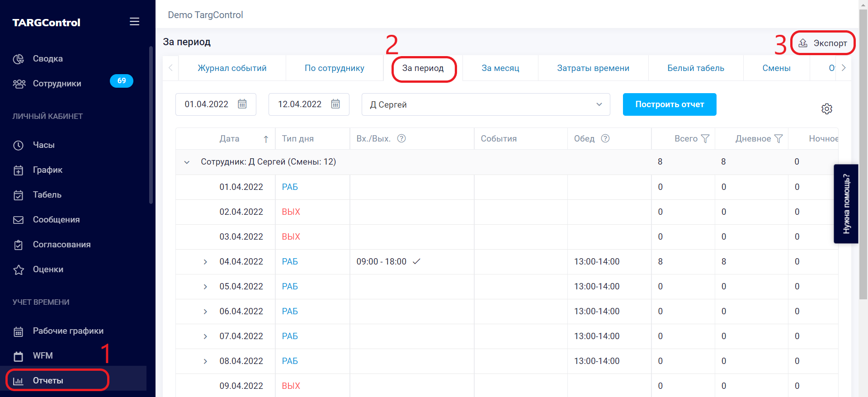
Task: Open employee dropdown Д Сергей
Action: (486, 104)
